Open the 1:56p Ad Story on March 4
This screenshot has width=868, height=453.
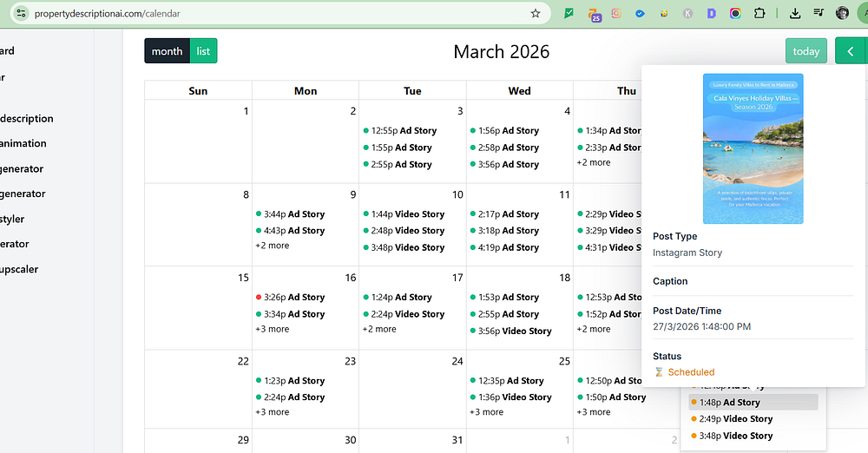pyautogui.click(x=504, y=131)
